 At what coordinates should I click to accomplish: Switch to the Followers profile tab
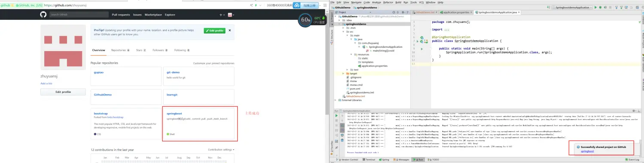point(160,50)
